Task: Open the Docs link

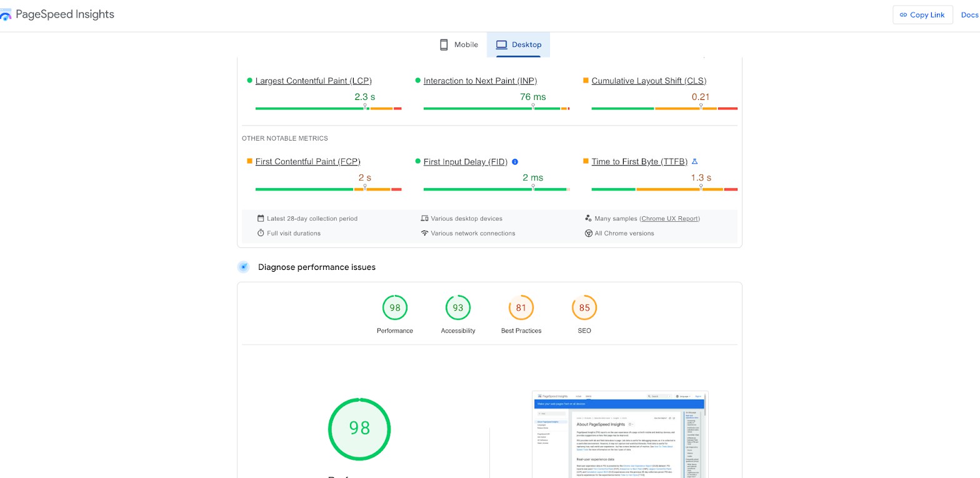Action: tap(969, 15)
